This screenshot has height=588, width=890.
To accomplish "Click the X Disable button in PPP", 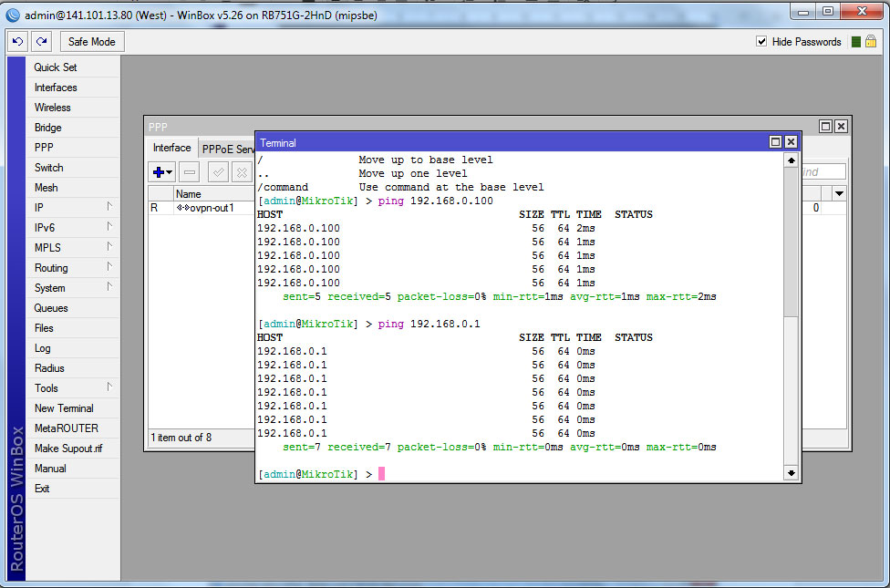I will coord(241,171).
